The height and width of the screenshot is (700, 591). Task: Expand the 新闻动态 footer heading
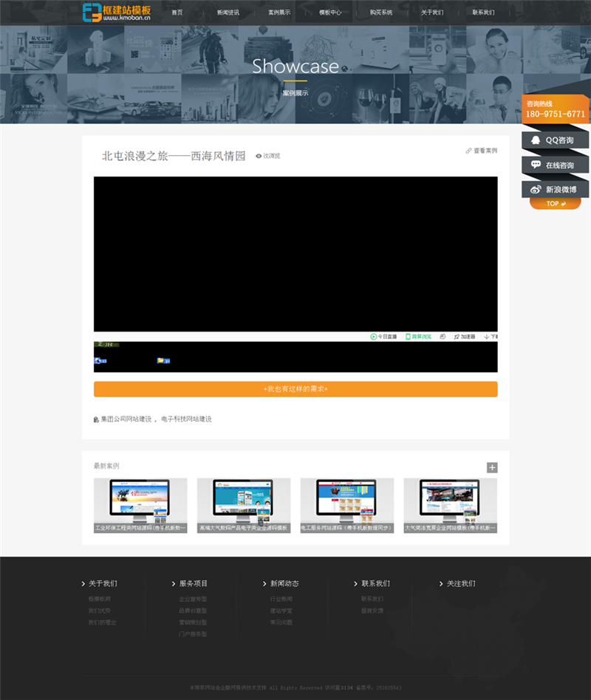click(x=284, y=583)
